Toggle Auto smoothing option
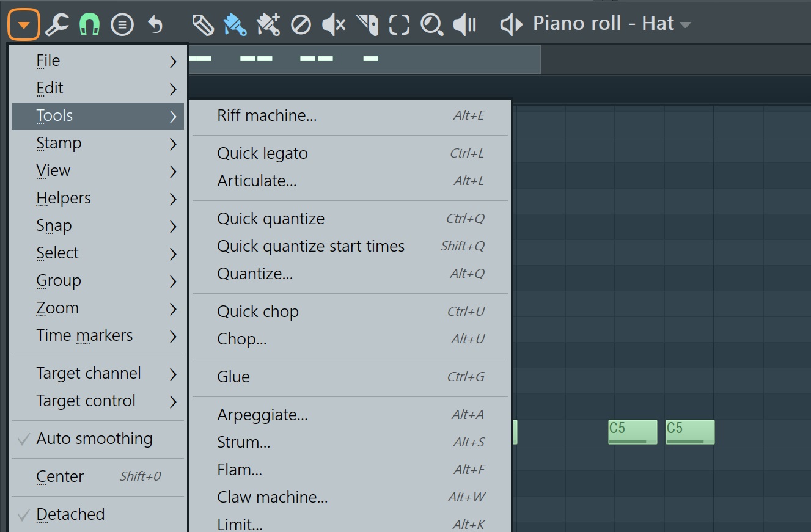Image resolution: width=811 pixels, height=532 pixels. click(95, 439)
